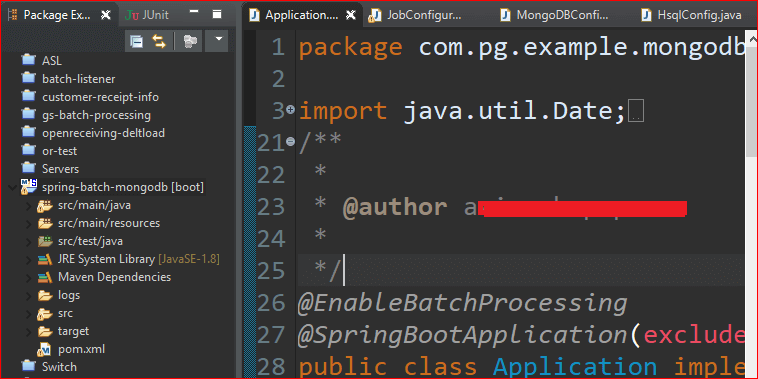Click the target folder icon
The width and height of the screenshot is (758, 379).
pyautogui.click(x=45, y=332)
